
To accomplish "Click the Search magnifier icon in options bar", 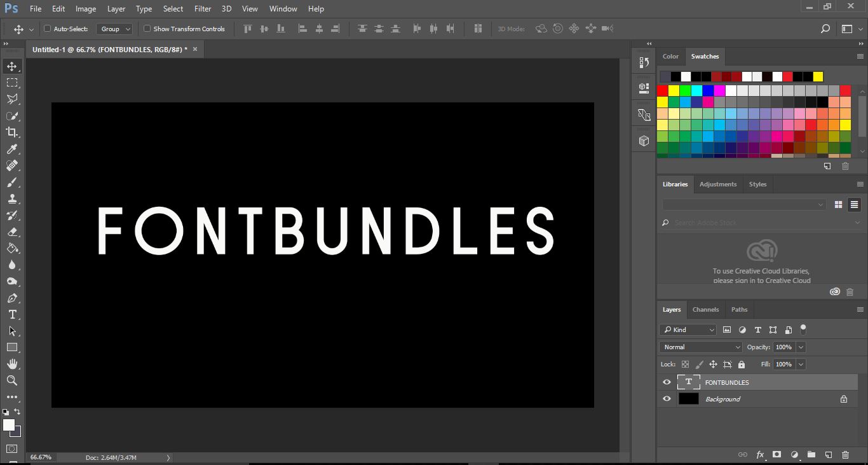I will [x=825, y=29].
